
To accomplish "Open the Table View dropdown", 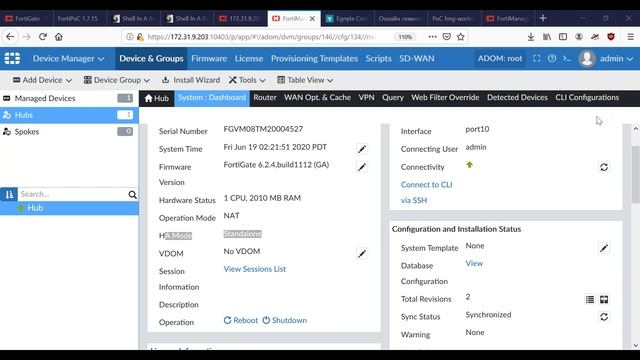I will click(x=305, y=80).
